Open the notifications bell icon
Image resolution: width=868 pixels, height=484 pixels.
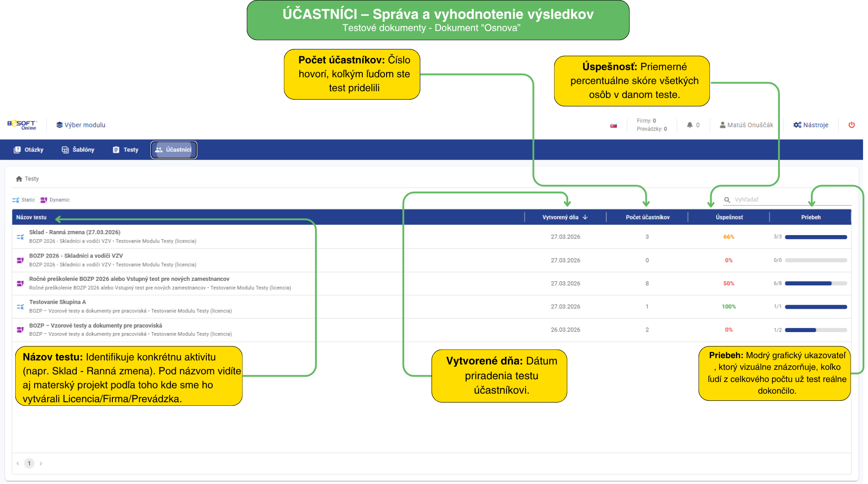[x=690, y=125]
